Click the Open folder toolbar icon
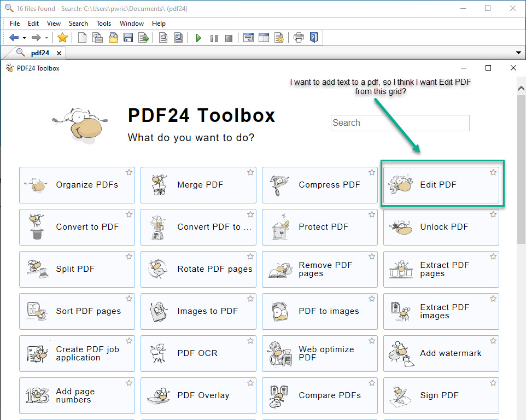 tap(113, 38)
